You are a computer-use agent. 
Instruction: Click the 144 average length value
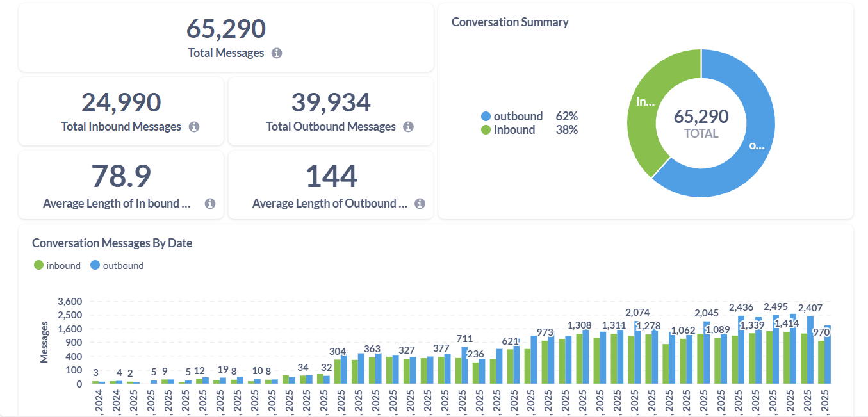coord(331,176)
